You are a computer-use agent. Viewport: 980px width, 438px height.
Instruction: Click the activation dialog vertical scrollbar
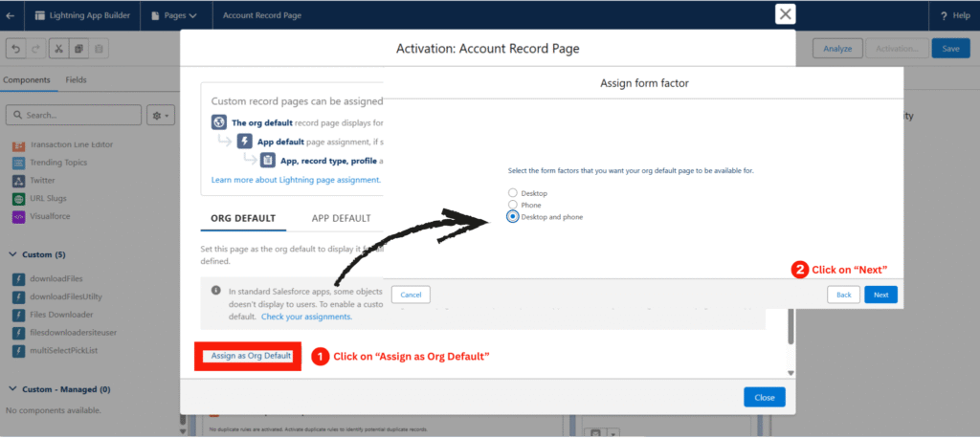coord(791,325)
